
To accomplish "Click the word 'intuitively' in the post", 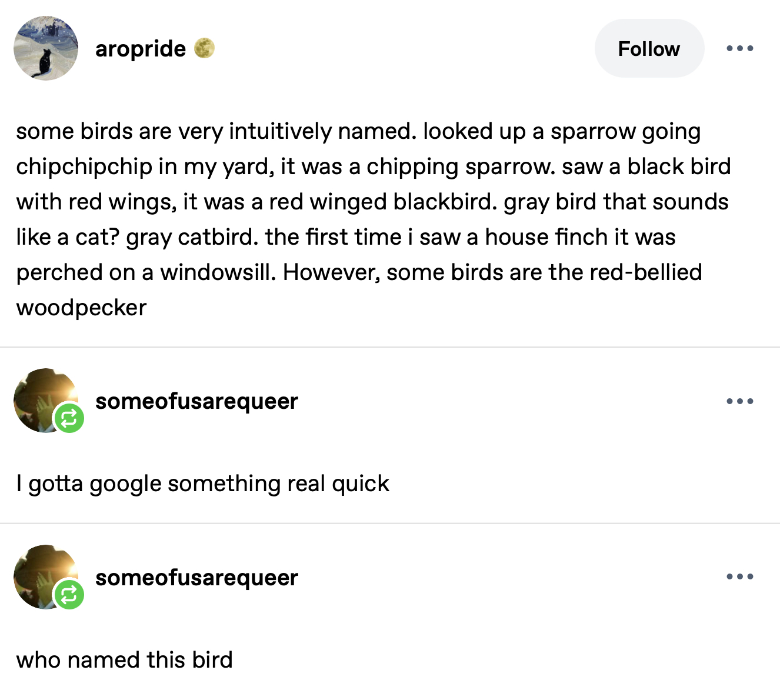I will [280, 131].
